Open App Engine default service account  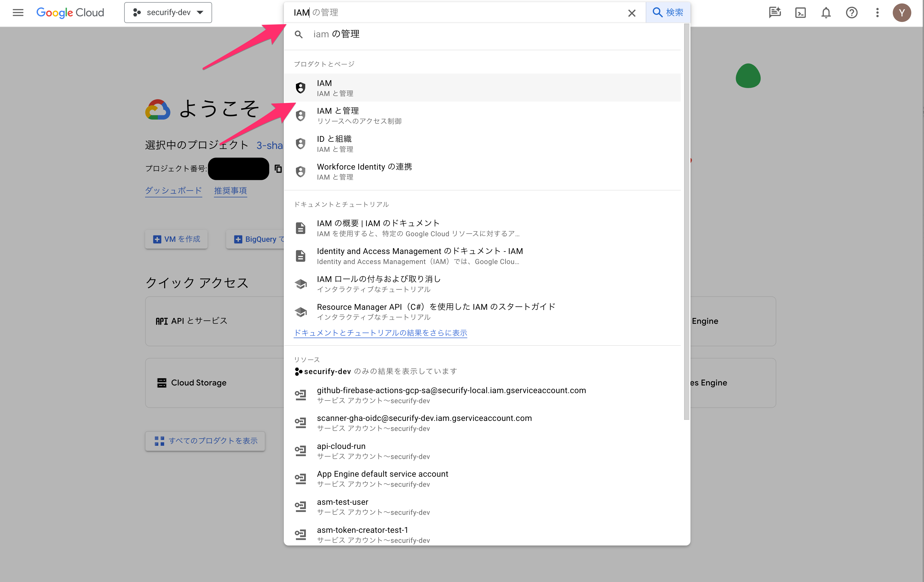(x=482, y=479)
